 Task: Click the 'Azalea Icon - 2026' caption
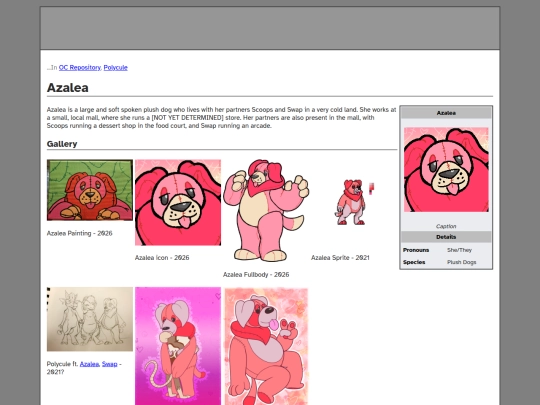point(162,258)
